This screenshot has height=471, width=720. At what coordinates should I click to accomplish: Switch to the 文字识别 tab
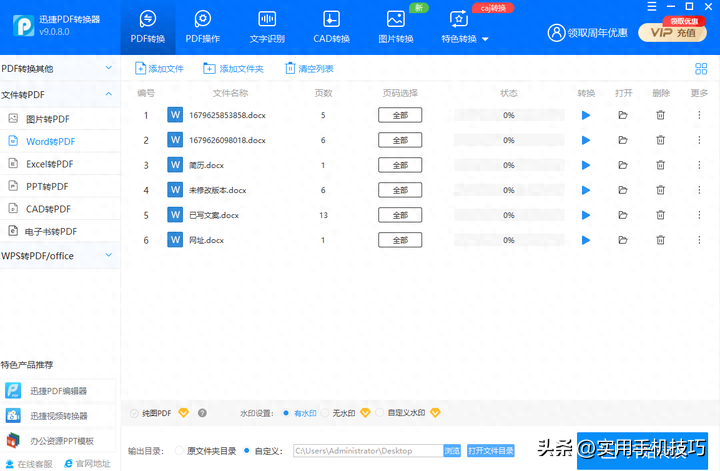pos(267,28)
